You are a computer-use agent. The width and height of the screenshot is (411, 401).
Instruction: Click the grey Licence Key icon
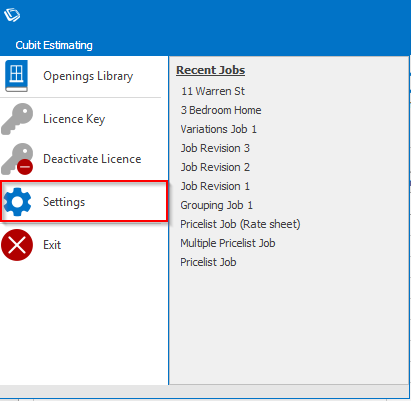[17, 119]
